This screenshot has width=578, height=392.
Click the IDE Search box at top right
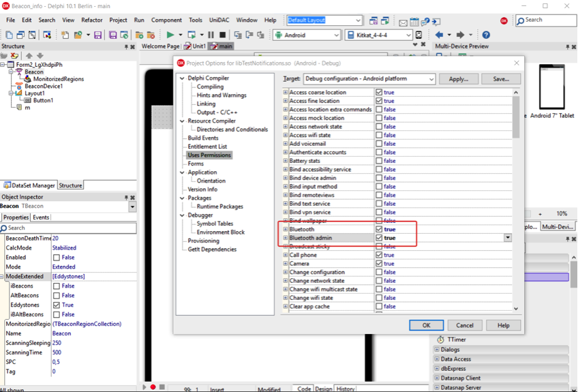click(x=546, y=20)
